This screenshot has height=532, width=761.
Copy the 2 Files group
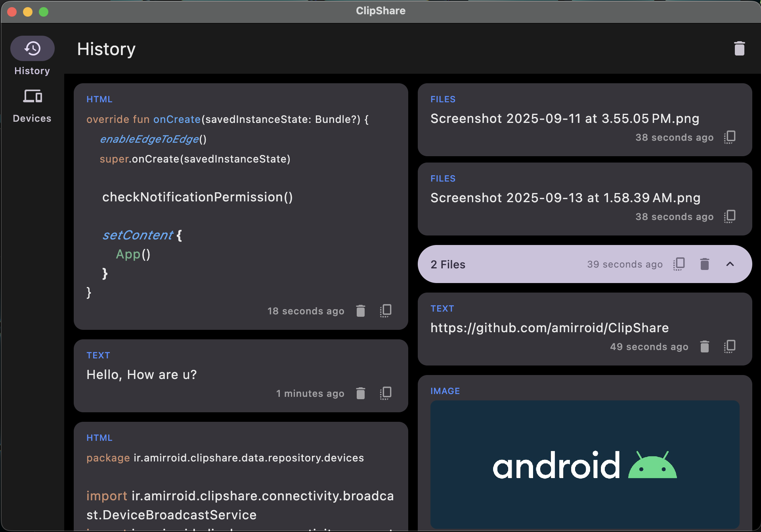tap(679, 264)
